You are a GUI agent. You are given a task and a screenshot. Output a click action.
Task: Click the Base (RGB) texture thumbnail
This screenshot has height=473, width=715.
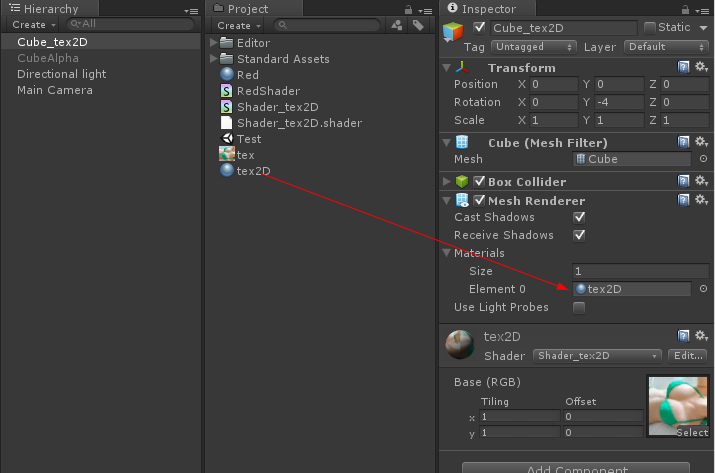click(679, 406)
